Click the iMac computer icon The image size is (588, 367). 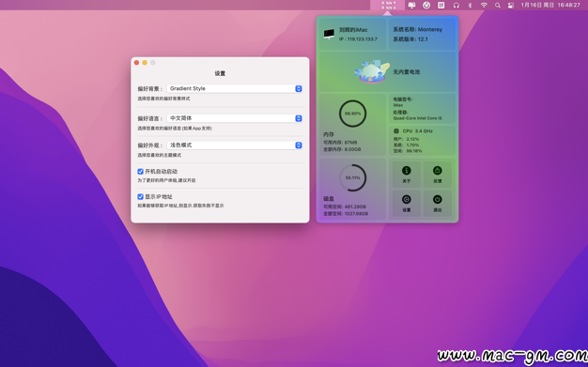[x=329, y=34]
